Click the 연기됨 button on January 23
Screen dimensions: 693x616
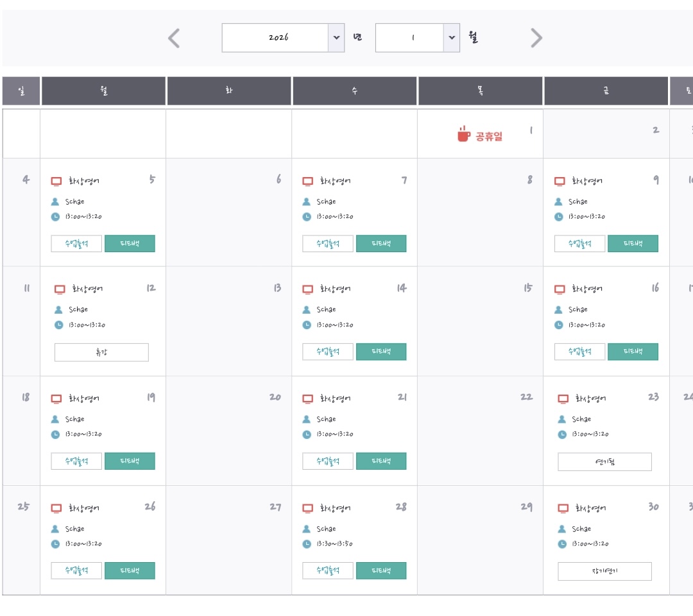(604, 462)
